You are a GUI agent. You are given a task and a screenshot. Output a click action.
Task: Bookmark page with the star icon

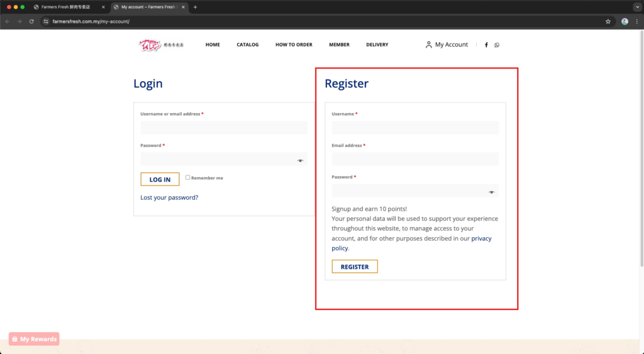pyautogui.click(x=608, y=21)
